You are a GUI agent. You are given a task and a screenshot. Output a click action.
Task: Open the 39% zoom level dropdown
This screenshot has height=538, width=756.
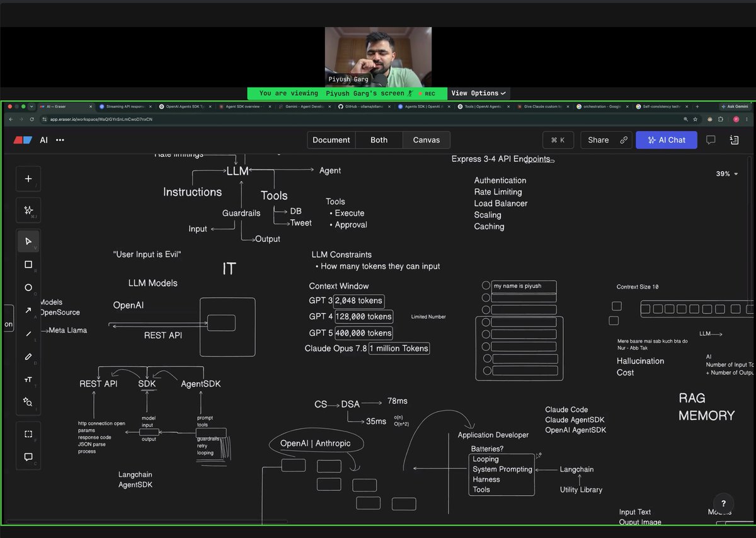pos(726,174)
